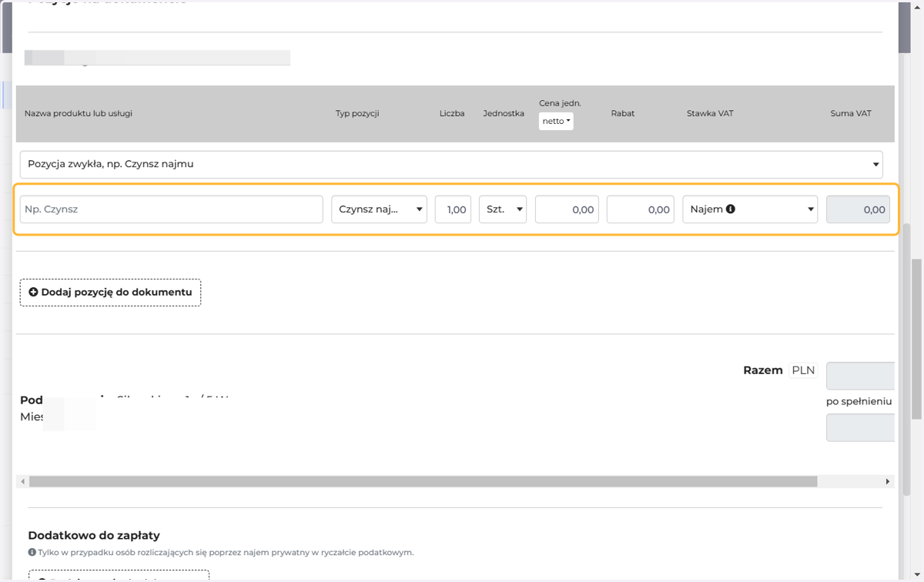Click the 'Nazwa produktu lub usługi' column header
Screen dimensions: 924x582
79,113
